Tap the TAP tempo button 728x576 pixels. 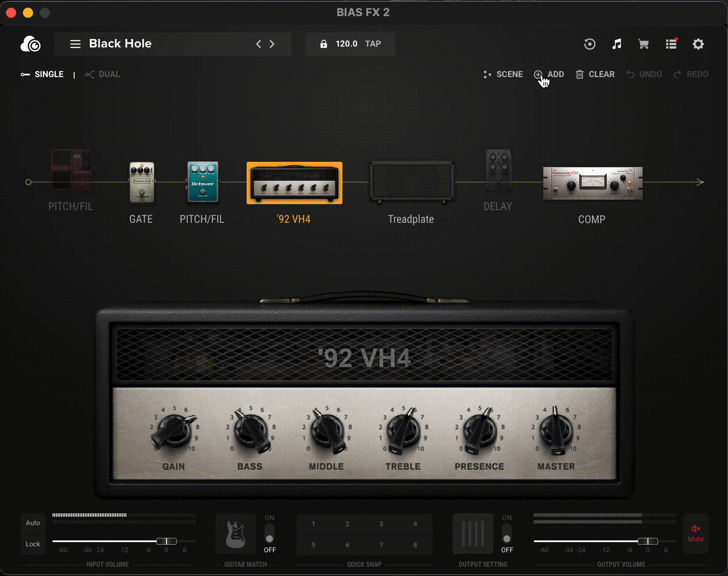pos(373,44)
